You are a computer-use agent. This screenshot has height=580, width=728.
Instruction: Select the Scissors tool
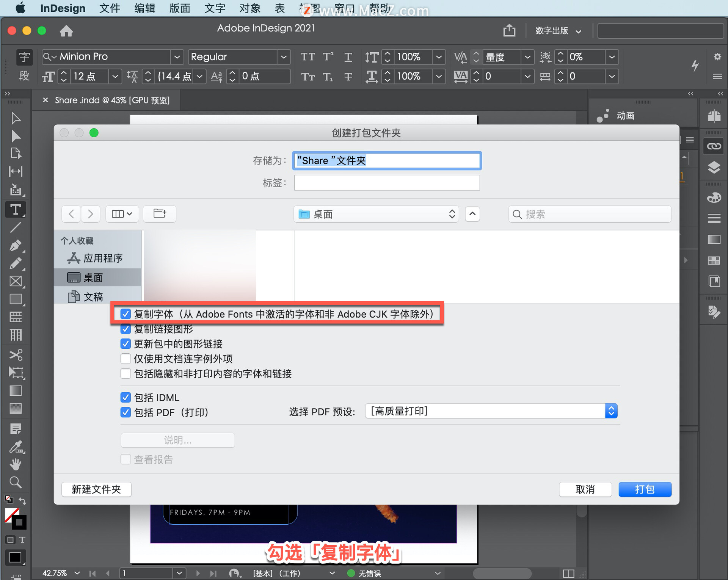[16, 355]
